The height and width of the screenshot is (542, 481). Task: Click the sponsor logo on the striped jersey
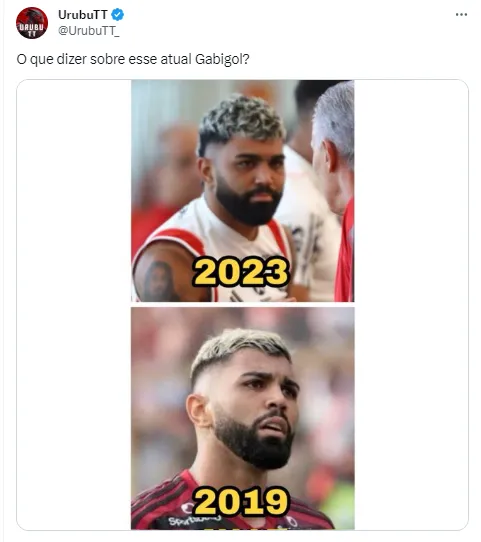click(x=194, y=520)
